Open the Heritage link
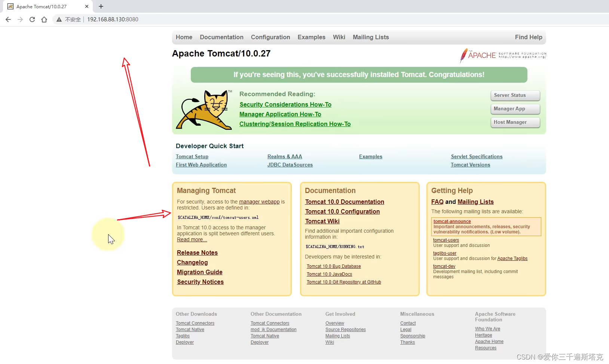This screenshot has height=364, width=609. pos(483,335)
